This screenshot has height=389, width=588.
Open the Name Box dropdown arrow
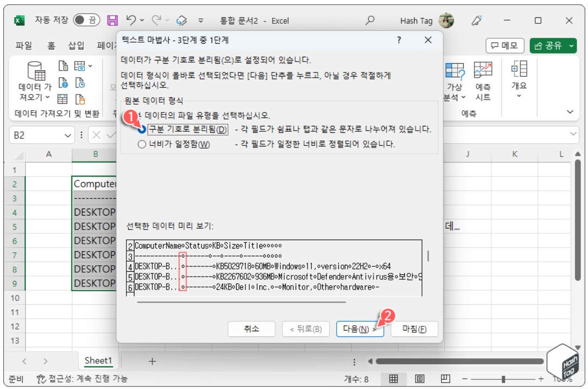[68, 135]
